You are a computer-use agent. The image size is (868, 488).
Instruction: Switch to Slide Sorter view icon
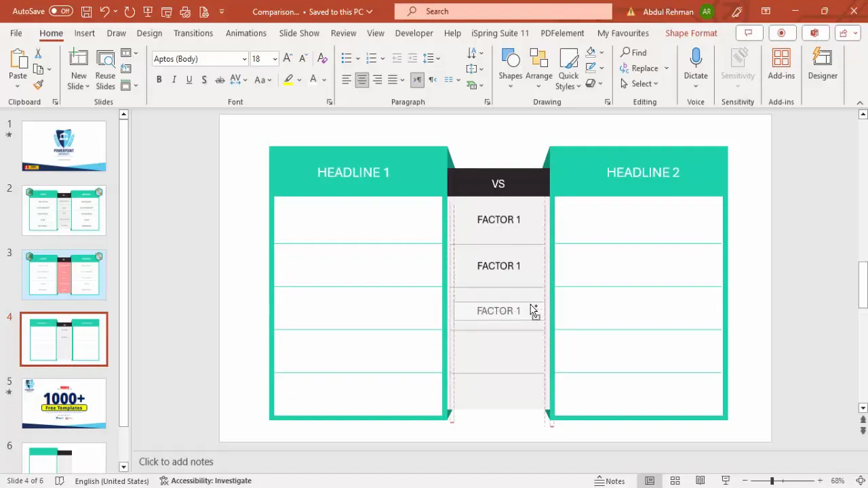(x=675, y=481)
